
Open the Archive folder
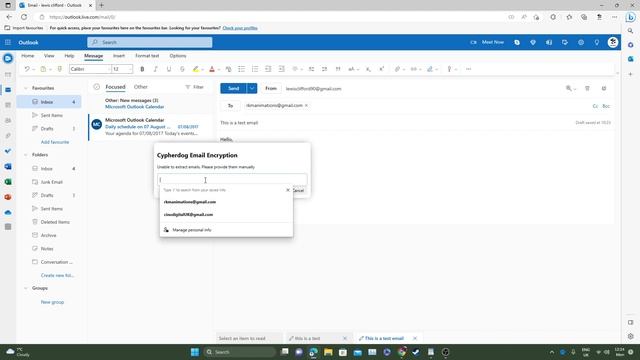pyautogui.click(x=48, y=236)
